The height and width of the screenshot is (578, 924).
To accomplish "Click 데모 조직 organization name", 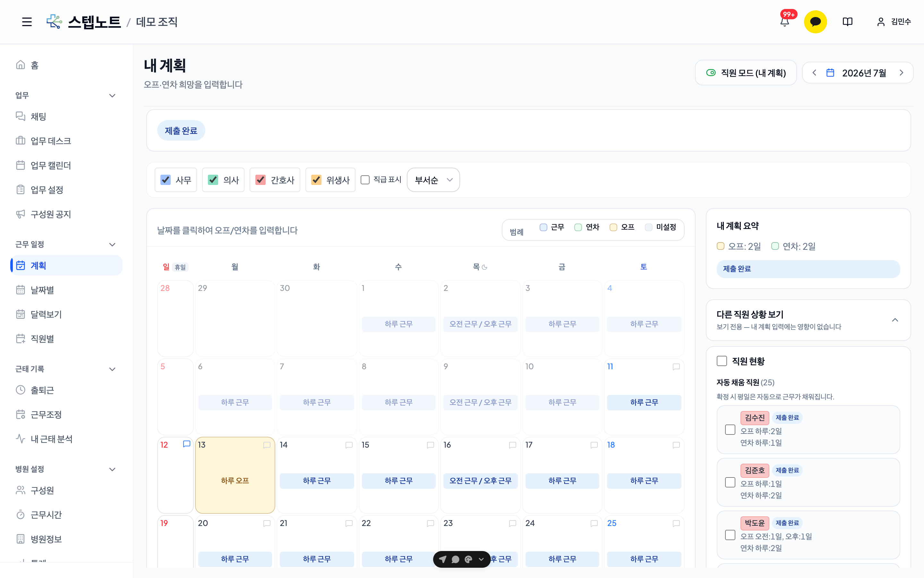I will pos(157,22).
